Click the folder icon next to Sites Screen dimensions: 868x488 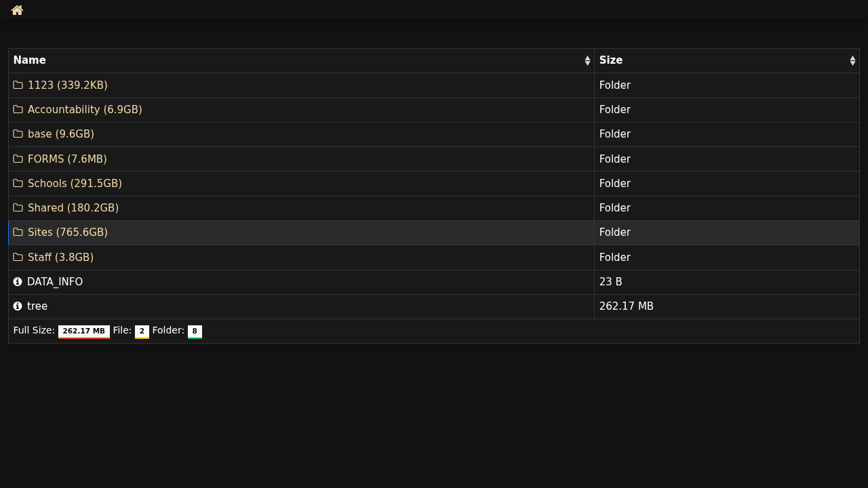click(x=18, y=232)
